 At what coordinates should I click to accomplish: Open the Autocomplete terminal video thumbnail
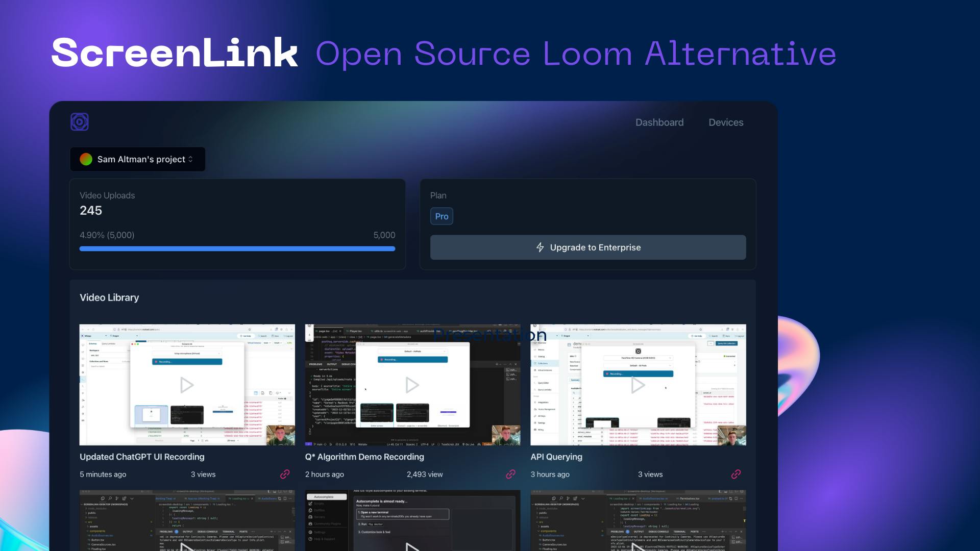point(412,520)
